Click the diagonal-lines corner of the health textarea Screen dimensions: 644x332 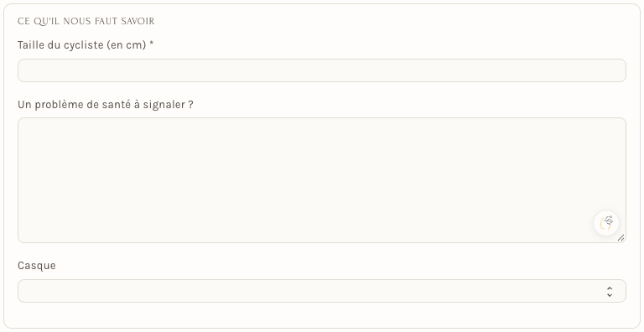pos(621,238)
